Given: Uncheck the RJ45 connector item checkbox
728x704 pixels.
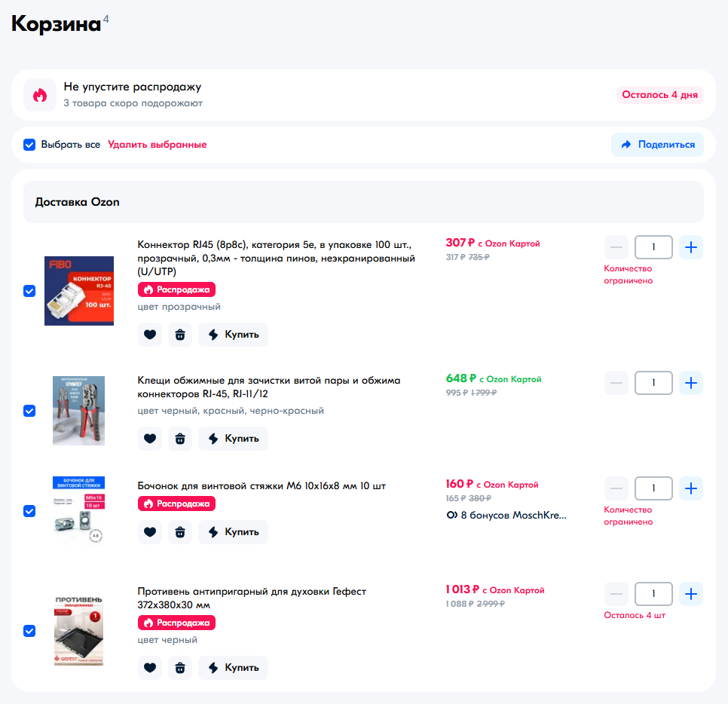Looking at the screenshot, I should click(29, 291).
